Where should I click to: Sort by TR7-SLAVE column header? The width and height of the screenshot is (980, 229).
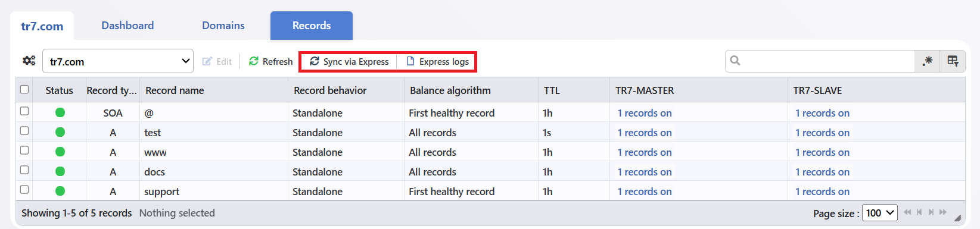tap(876, 90)
